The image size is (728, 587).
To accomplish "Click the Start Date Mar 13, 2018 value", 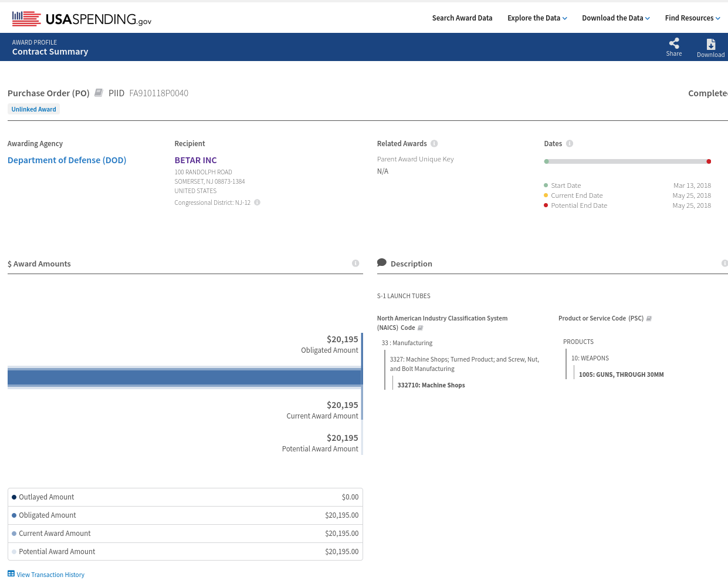I will pos(692,185).
